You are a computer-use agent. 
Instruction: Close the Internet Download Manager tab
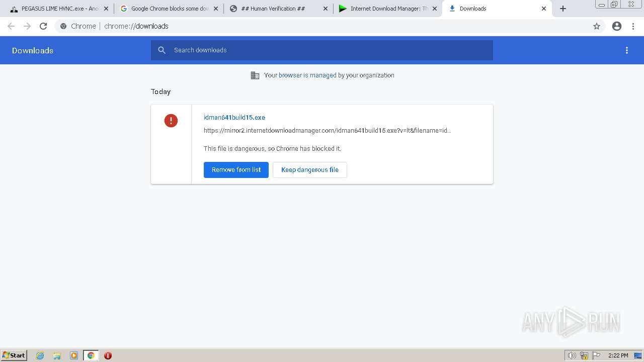point(435,9)
